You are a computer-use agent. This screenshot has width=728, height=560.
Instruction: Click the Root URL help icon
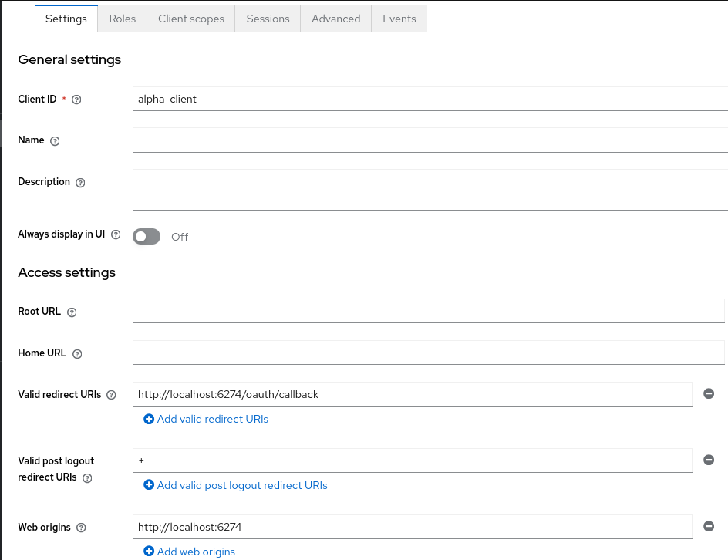pyautogui.click(x=72, y=312)
